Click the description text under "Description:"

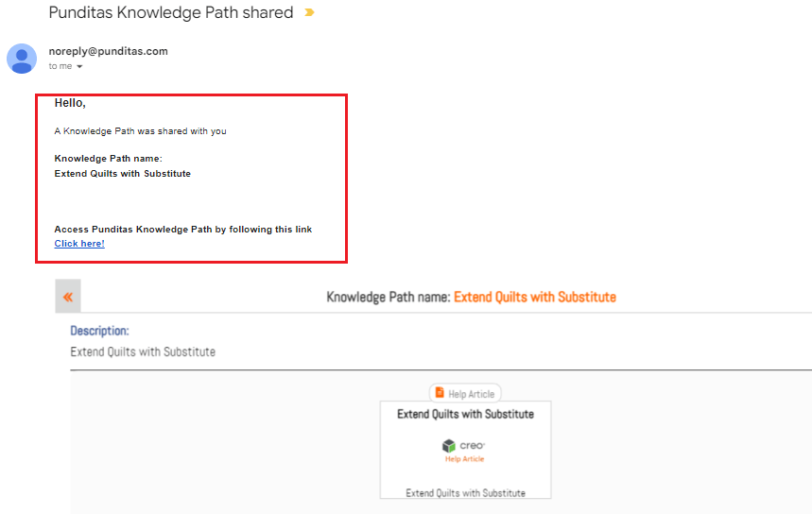point(143,351)
